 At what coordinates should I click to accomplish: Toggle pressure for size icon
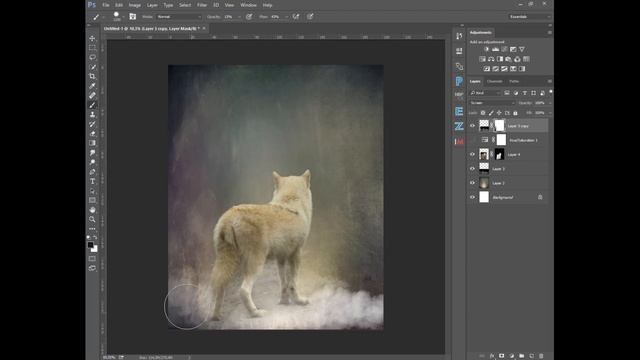click(x=310, y=17)
